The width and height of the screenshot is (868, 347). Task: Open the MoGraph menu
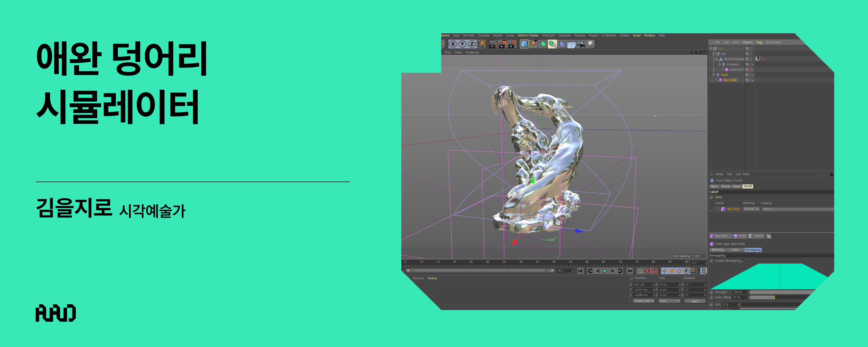click(x=548, y=35)
